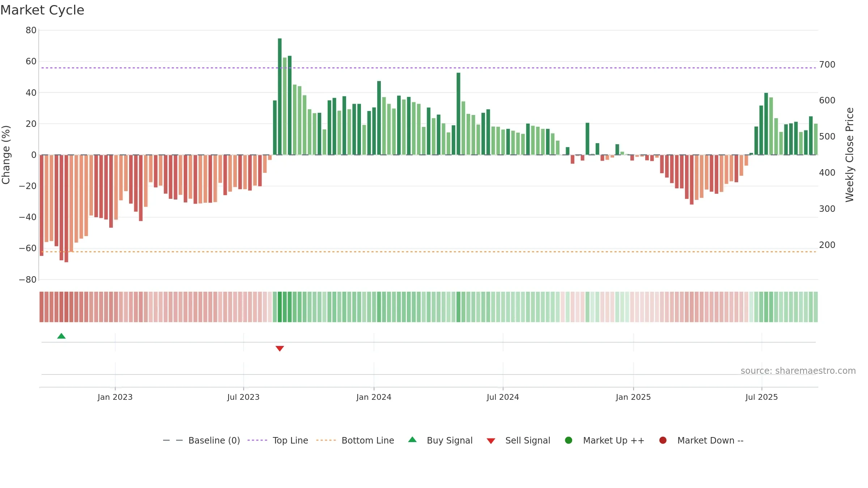Click the Market Cycle chart title
Image resolution: width=868 pixels, height=488 pixels.
pyautogui.click(x=42, y=10)
